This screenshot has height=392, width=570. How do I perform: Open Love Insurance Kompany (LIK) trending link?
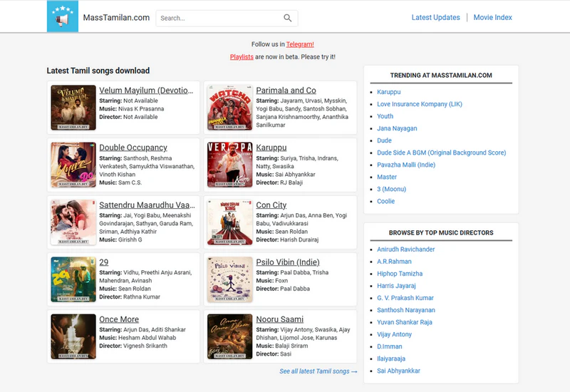pyautogui.click(x=420, y=104)
